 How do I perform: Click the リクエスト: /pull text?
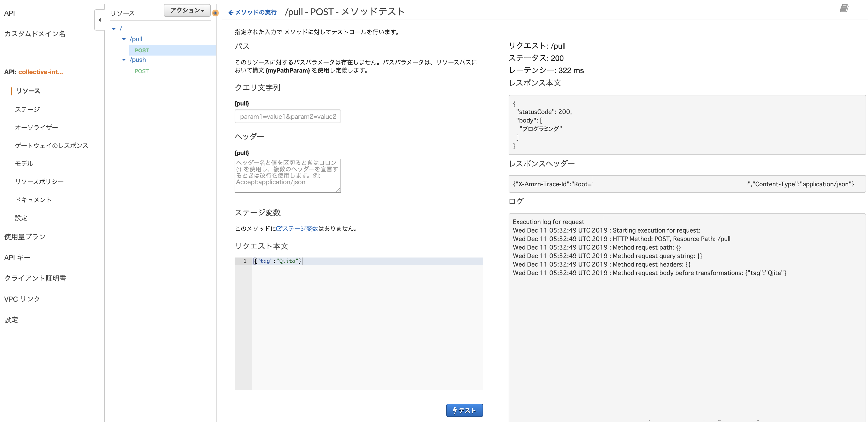tap(537, 46)
